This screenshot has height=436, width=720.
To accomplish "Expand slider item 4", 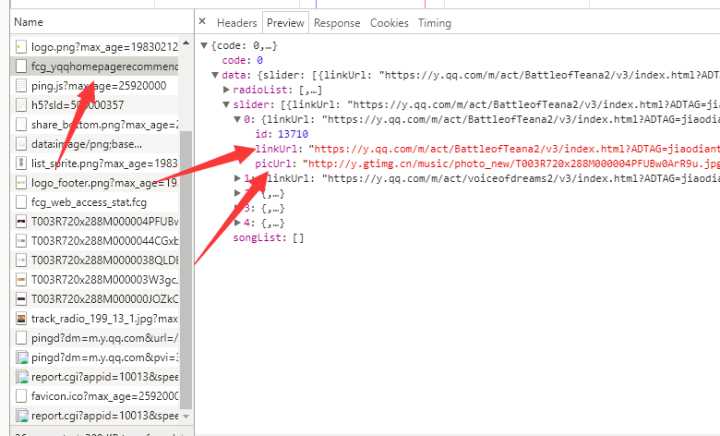I will (x=237, y=223).
